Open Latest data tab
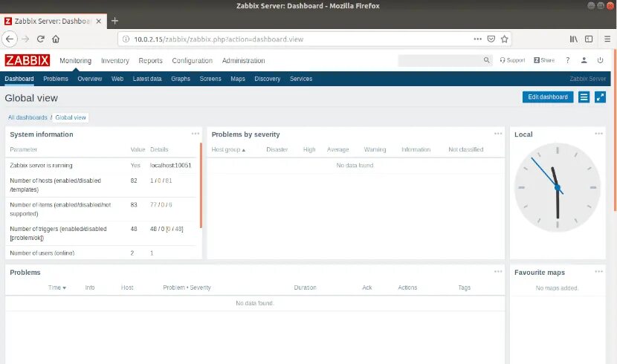Viewport: 617px width, 364px height. tap(147, 79)
